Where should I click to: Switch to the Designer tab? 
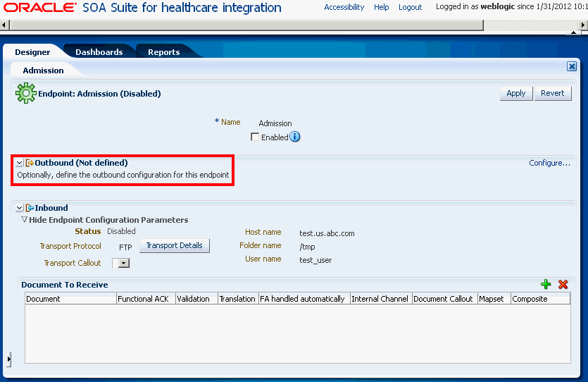click(32, 52)
